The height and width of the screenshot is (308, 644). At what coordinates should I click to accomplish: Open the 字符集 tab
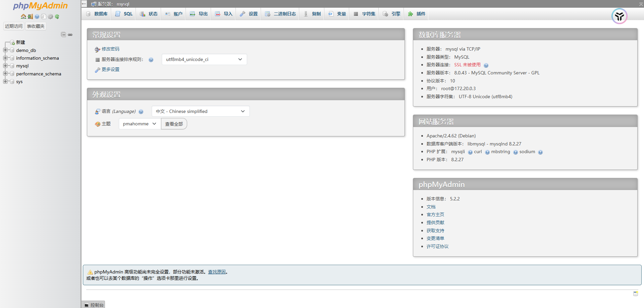point(364,14)
